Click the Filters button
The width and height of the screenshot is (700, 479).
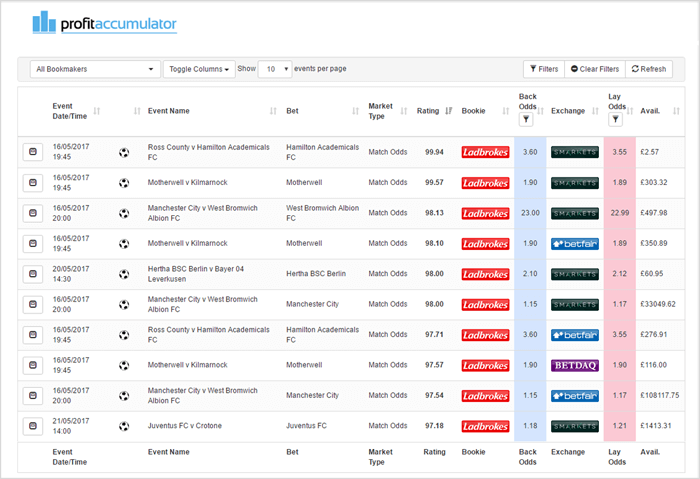[543, 69]
